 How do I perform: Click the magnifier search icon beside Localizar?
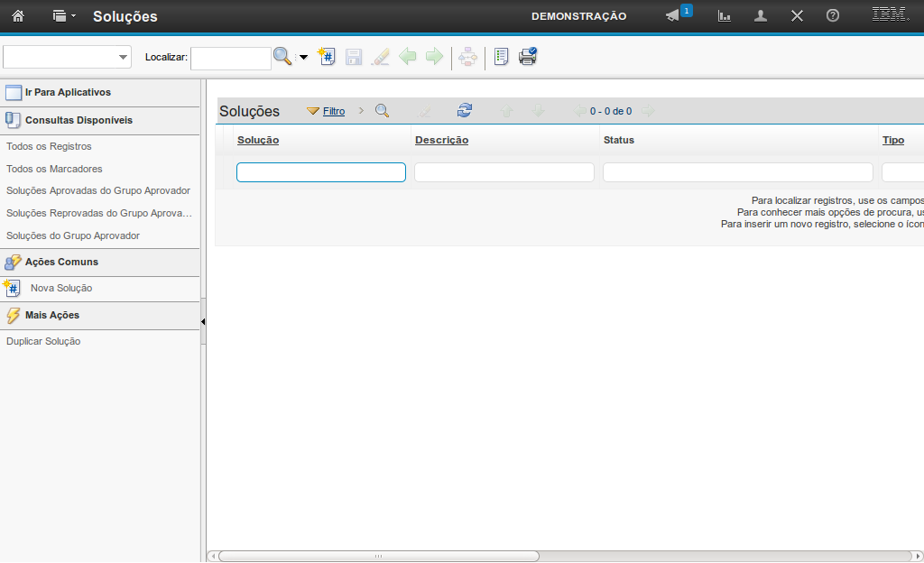pos(282,57)
